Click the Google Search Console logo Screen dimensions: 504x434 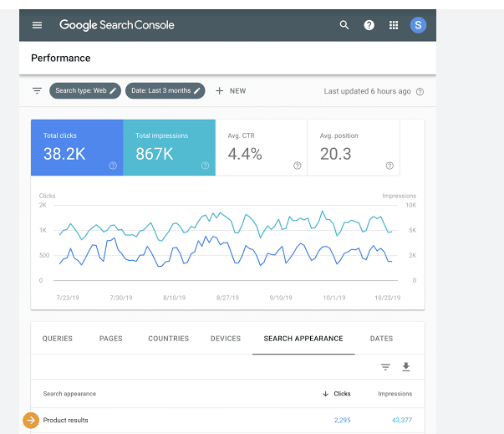117,25
